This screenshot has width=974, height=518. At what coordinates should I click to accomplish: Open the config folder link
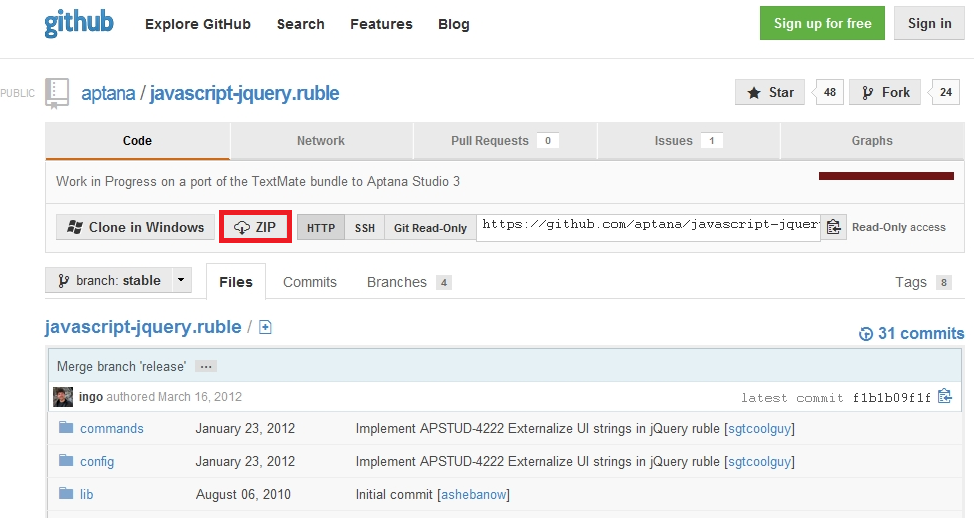97,461
